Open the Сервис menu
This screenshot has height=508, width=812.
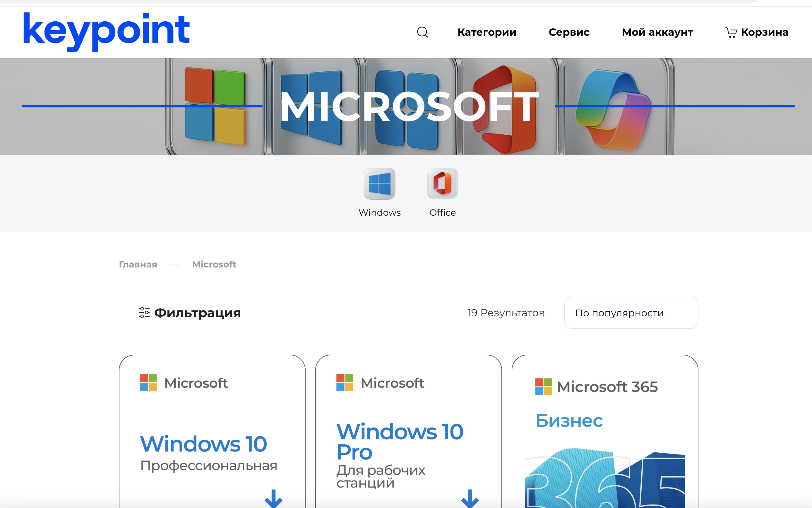(x=569, y=32)
